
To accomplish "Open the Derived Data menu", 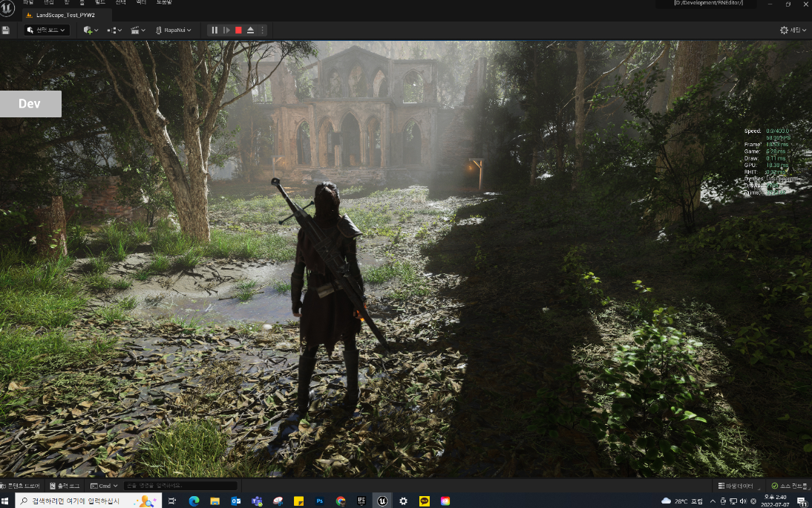I will point(736,486).
